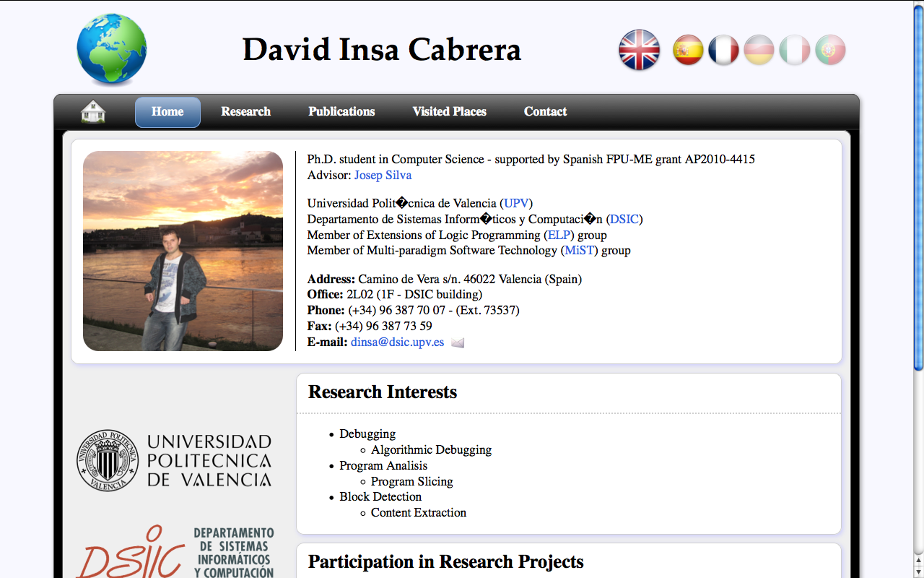Click the house icon in navbar
The height and width of the screenshot is (578, 924).
point(93,112)
